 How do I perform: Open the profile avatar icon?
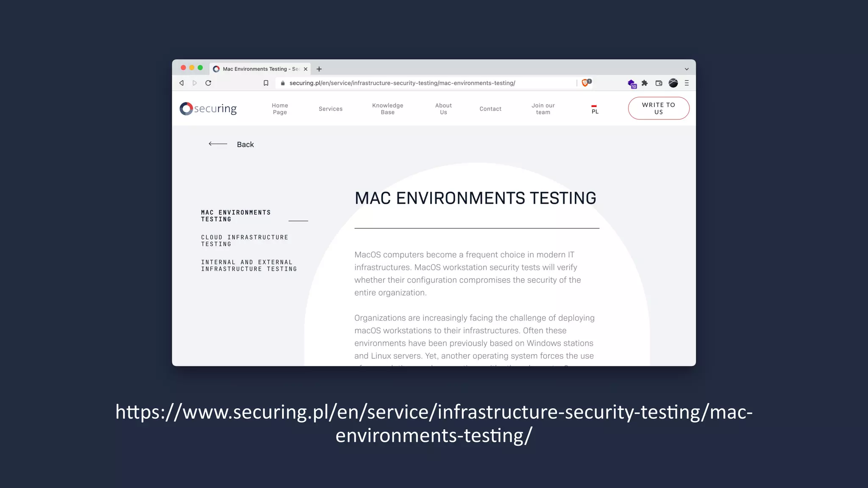click(x=673, y=83)
